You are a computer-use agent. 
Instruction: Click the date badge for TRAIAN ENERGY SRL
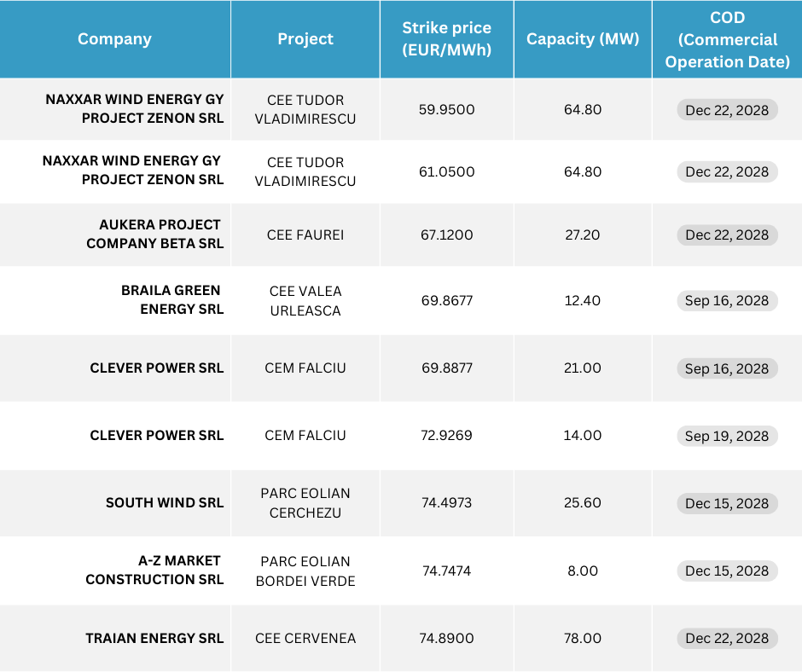point(727,638)
